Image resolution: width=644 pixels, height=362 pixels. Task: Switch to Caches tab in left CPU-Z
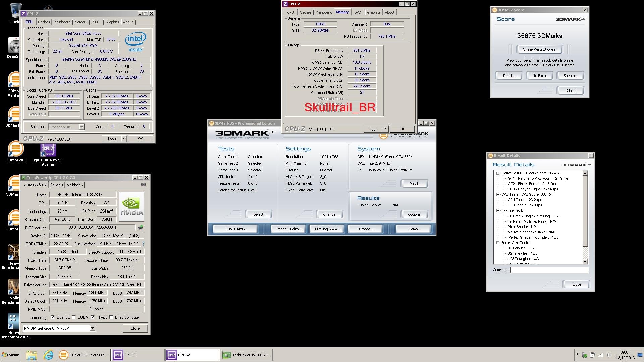click(x=44, y=22)
